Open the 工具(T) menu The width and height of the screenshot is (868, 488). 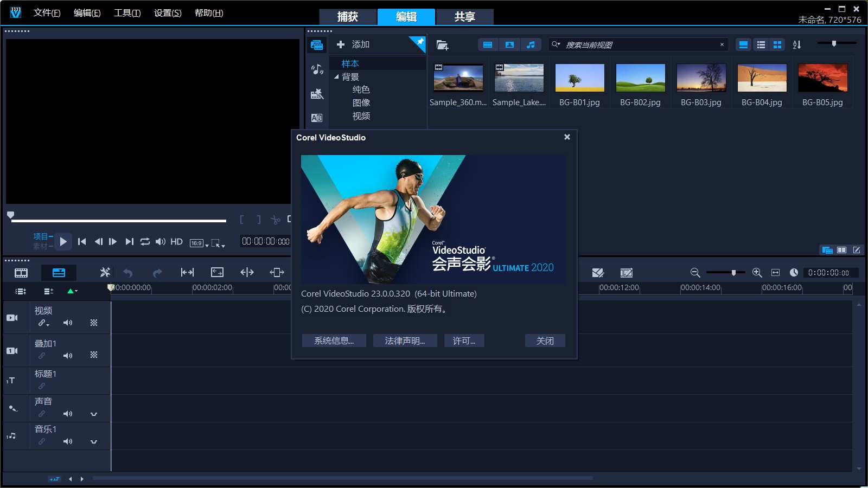pyautogui.click(x=127, y=13)
